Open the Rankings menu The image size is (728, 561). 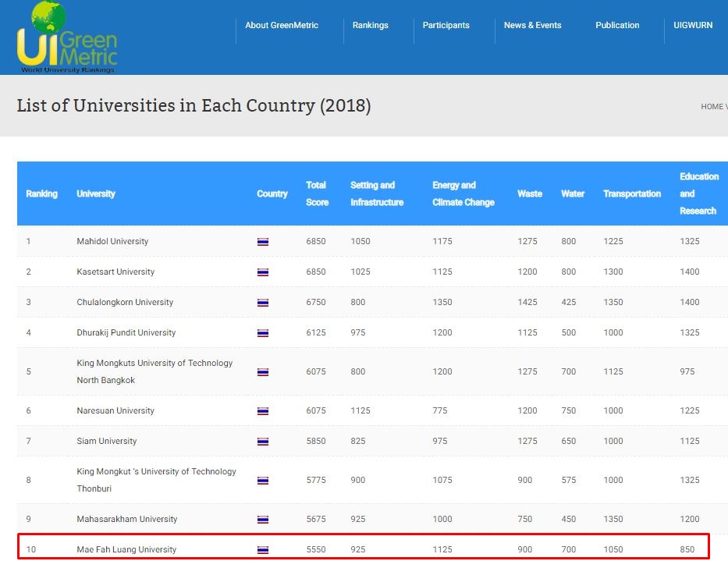pos(370,25)
